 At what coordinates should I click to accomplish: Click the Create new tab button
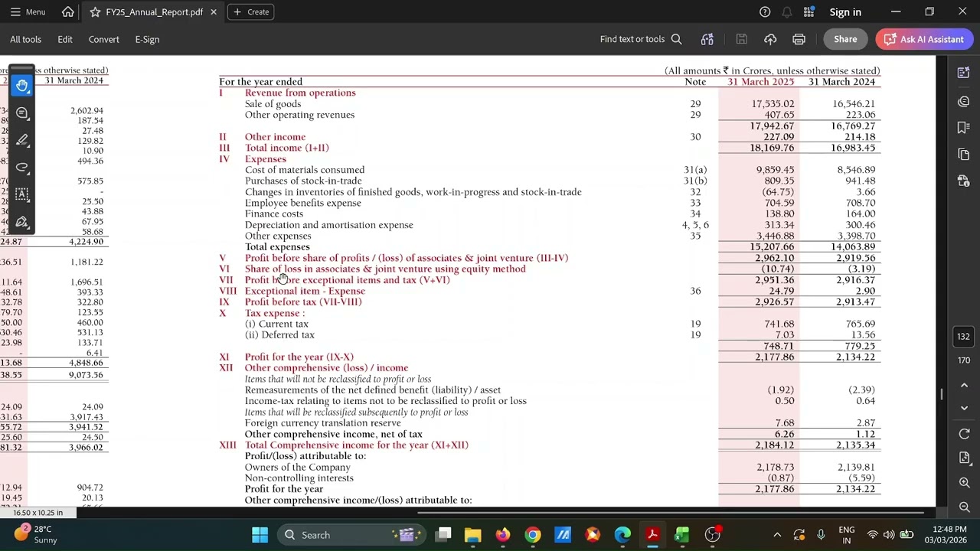[251, 12]
